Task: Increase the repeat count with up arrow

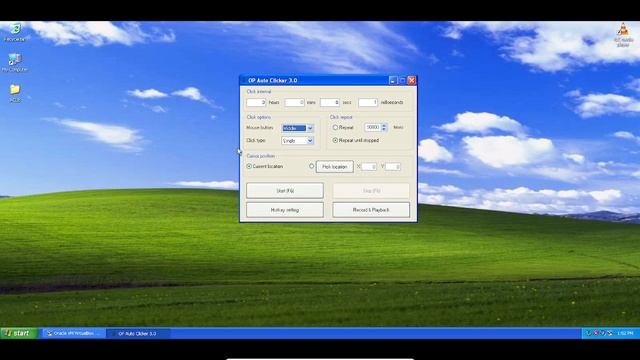Action: [384, 126]
